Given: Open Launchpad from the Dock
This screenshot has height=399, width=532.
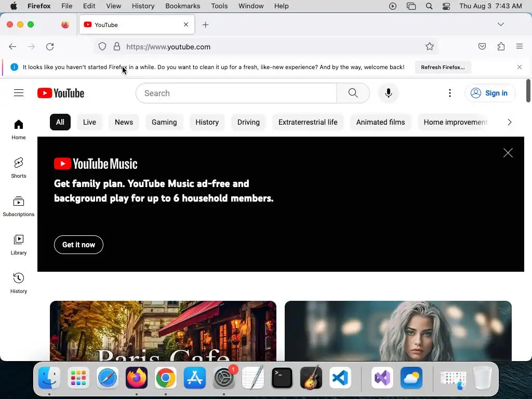Looking at the screenshot, I should pos(78,378).
